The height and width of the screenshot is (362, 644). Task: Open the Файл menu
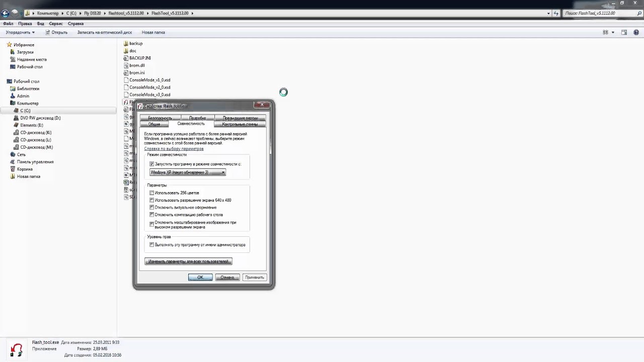[x=8, y=24]
